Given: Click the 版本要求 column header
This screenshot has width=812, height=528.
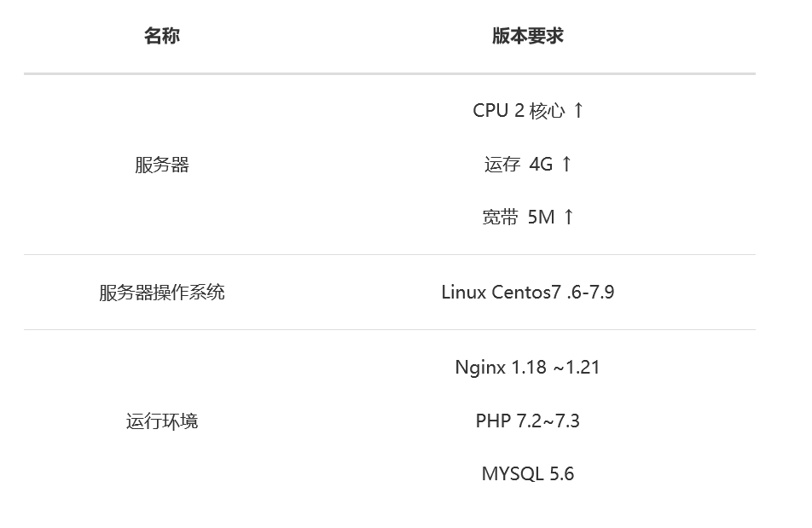Looking at the screenshot, I should [x=528, y=36].
